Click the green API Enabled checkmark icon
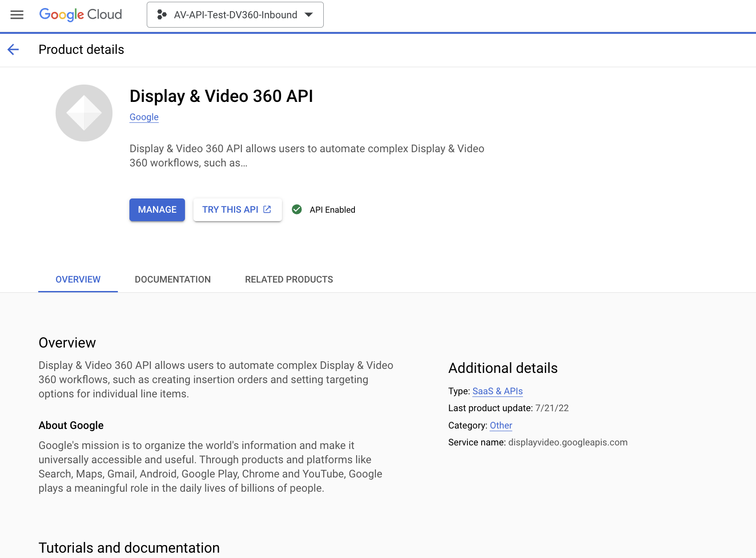This screenshot has width=756, height=558. pos(297,210)
